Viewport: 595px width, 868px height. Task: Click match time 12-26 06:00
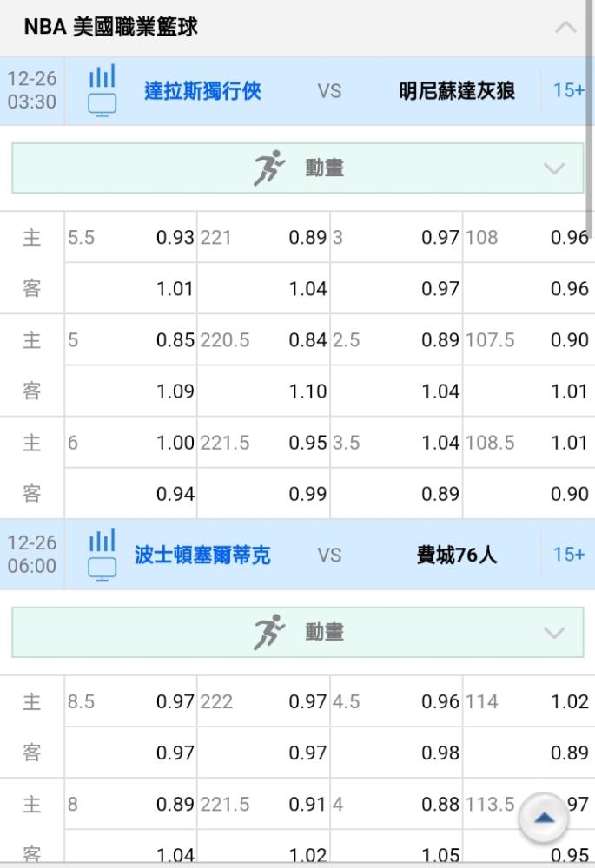pos(31,554)
